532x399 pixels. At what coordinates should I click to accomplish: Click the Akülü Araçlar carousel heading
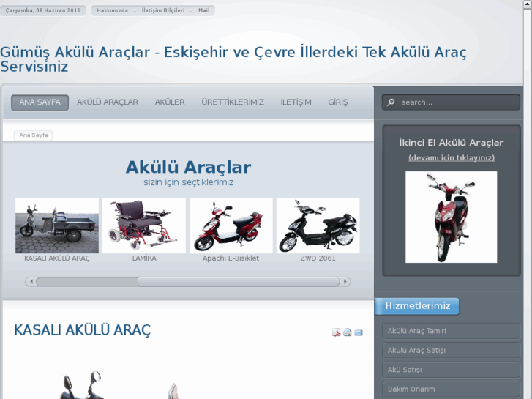coord(188,167)
